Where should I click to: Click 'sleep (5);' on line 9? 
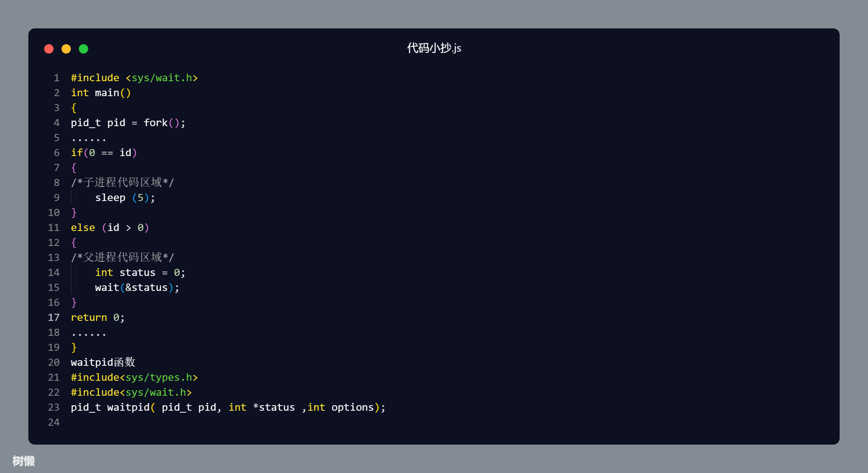tap(125, 198)
